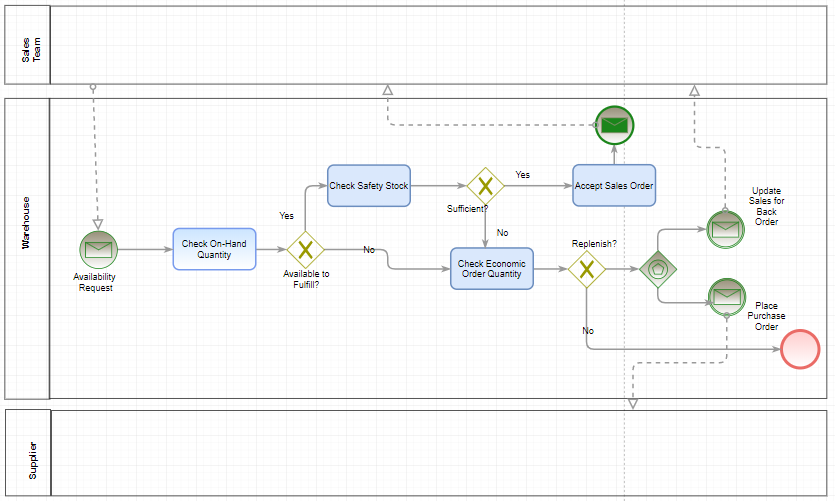Viewport: 835px width, 501px height.
Task: Click the Available to Fulfill? label
Action: (306, 279)
